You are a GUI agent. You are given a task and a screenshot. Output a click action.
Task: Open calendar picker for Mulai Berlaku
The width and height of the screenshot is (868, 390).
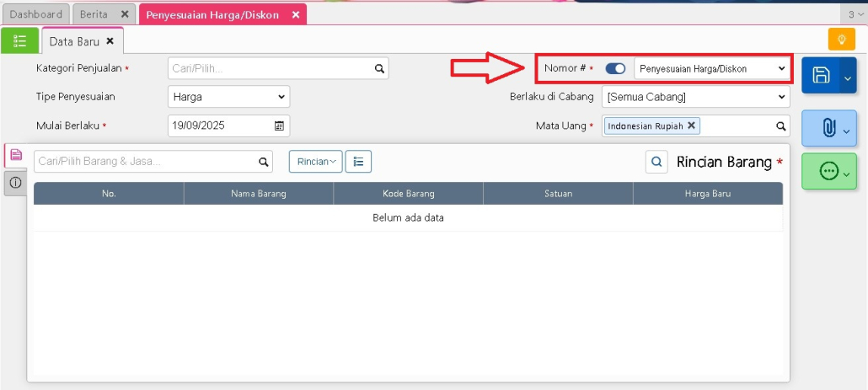coord(279,126)
